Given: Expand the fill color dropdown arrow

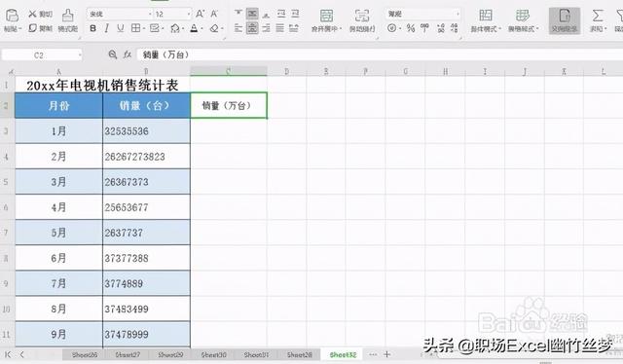Looking at the screenshot, I should click(x=182, y=28).
